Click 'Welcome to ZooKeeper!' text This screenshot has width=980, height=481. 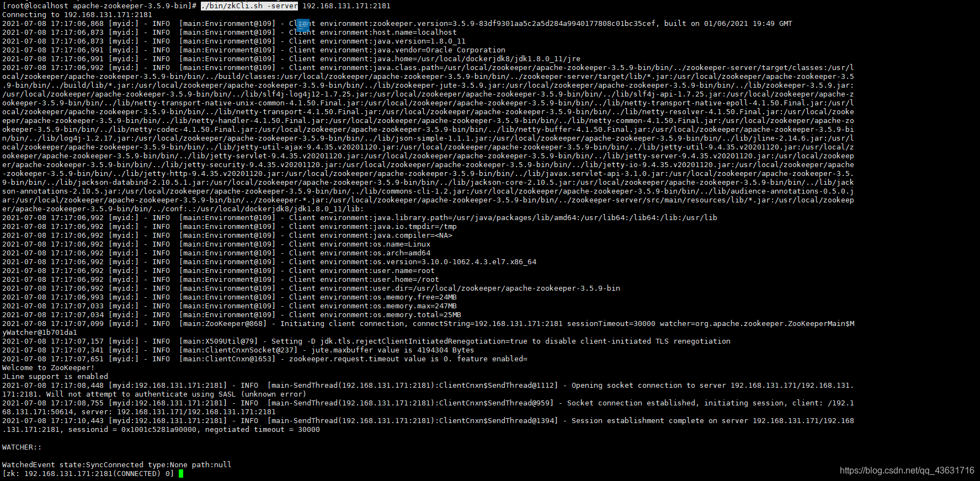(x=49, y=368)
